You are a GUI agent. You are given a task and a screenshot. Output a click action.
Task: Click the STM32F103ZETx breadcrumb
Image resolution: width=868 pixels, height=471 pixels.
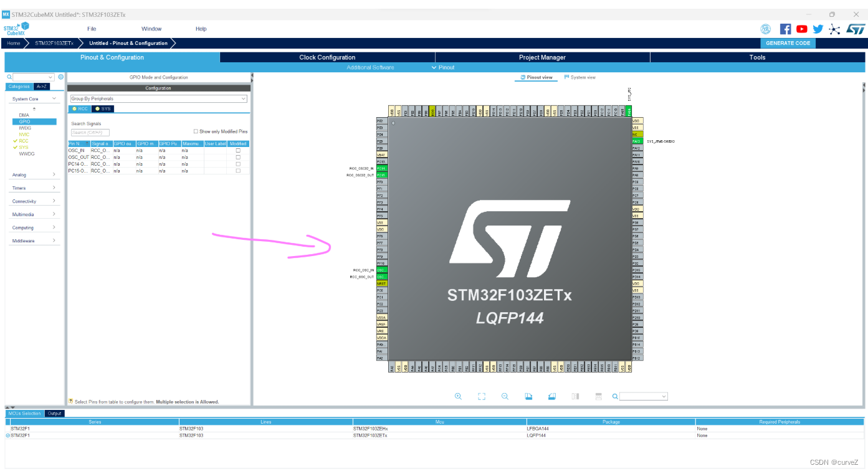pos(54,43)
